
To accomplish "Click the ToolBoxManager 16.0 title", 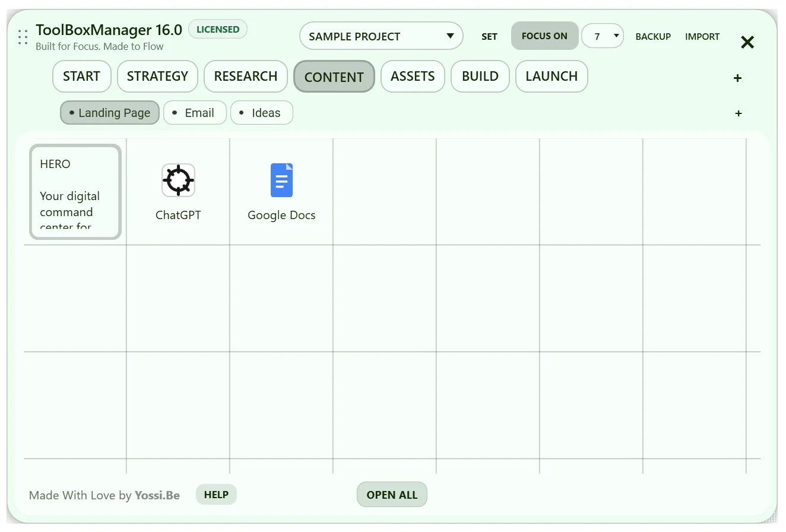I will pyautogui.click(x=109, y=30).
